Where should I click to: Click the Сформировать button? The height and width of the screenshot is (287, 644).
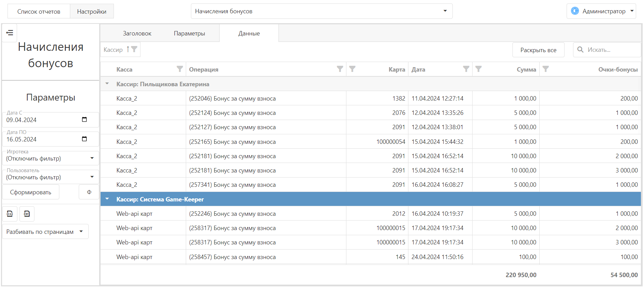click(31, 192)
